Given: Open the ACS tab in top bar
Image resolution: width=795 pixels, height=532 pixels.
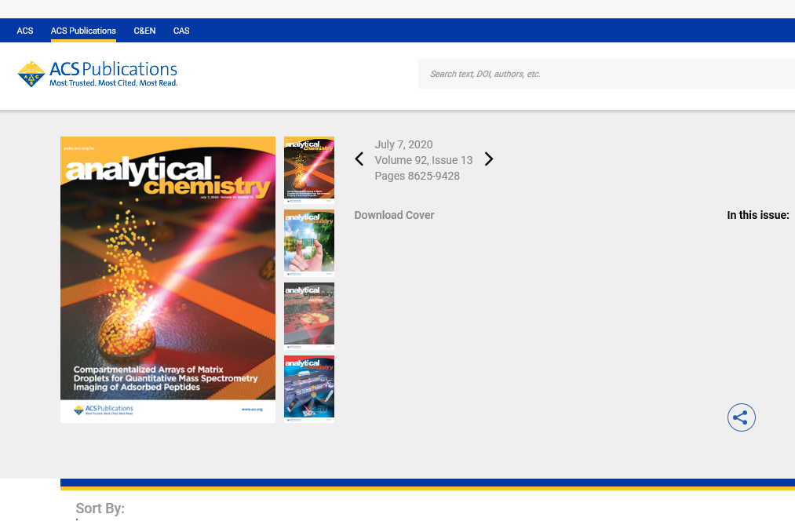Looking at the screenshot, I should 25,31.
